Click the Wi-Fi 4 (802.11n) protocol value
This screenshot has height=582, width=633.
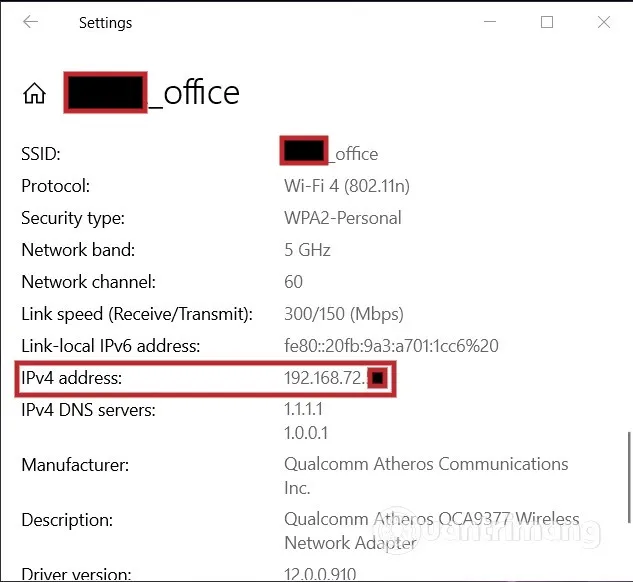[347, 186]
